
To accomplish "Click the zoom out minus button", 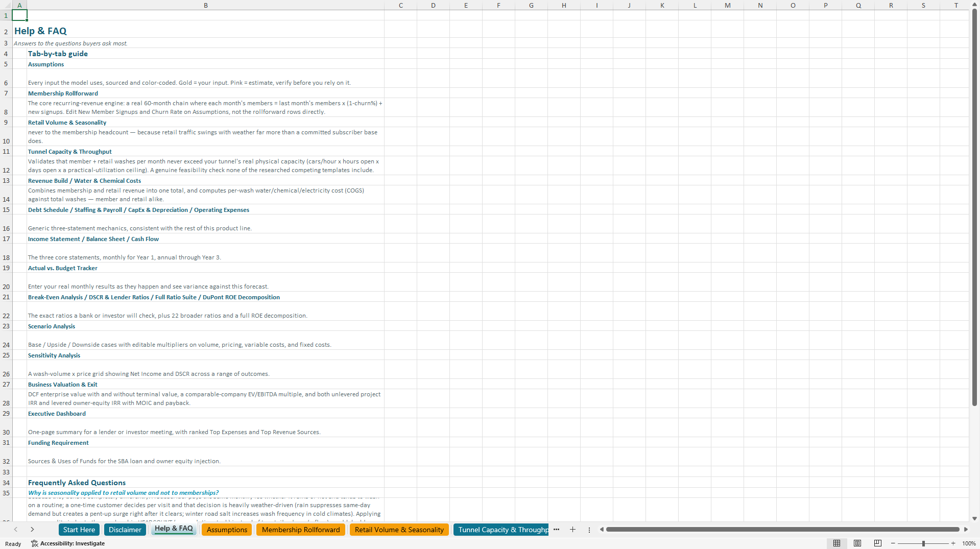I will 893,543.
